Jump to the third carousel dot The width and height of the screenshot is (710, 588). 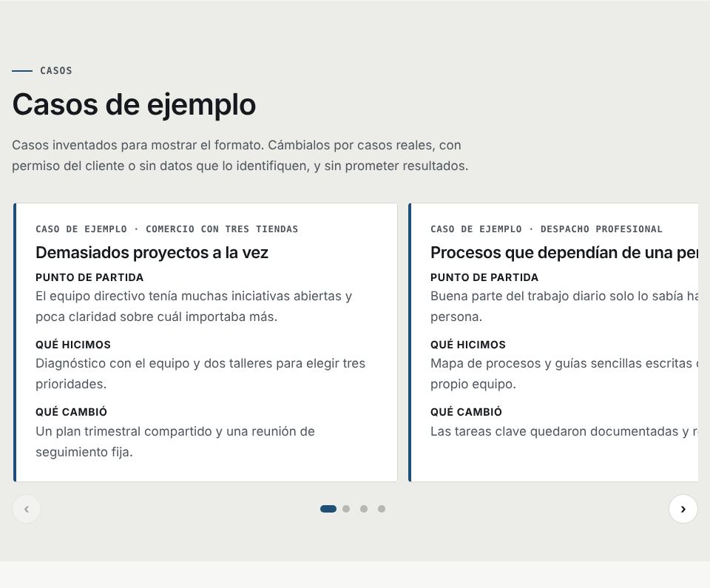coord(364,509)
